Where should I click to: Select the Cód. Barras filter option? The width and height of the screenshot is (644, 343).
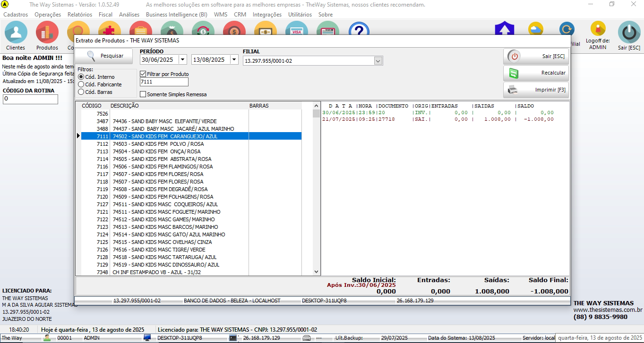click(x=81, y=92)
